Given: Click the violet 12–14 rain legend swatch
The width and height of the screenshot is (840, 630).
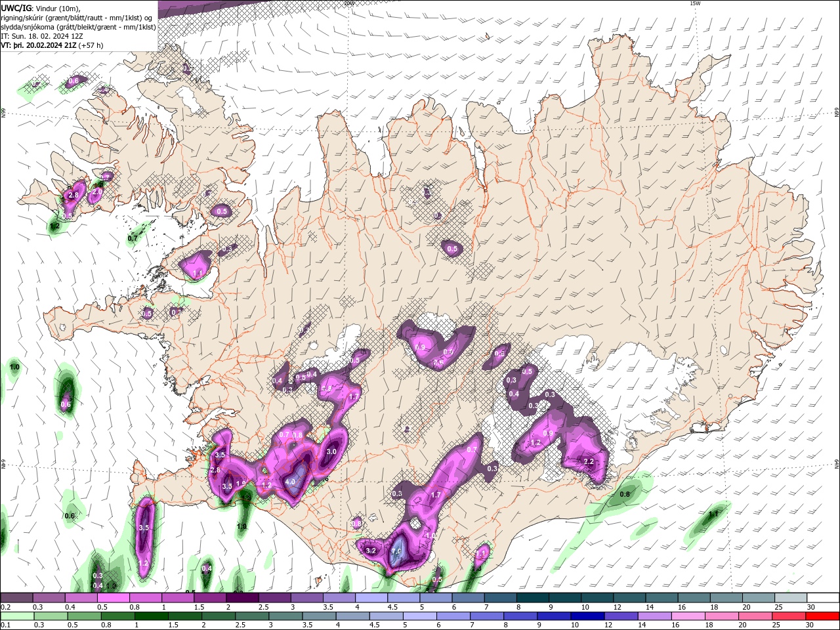Looking at the screenshot, I should tap(621, 616).
